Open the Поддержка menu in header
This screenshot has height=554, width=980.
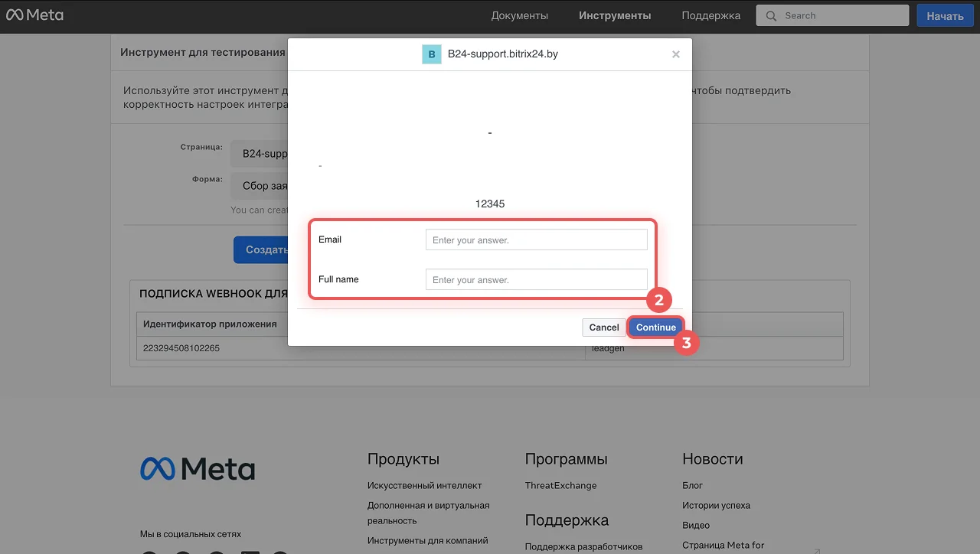[710, 15]
